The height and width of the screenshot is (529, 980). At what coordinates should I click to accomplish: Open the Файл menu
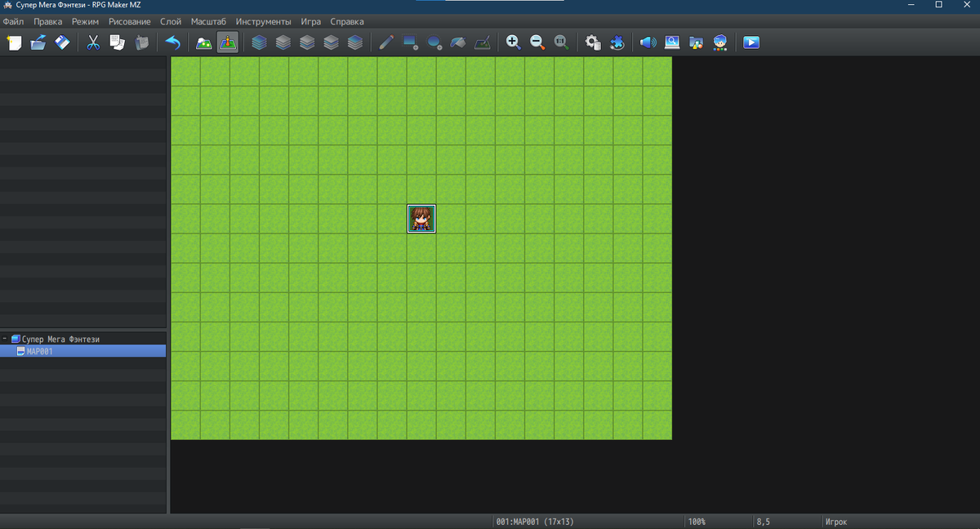click(13, 21)
